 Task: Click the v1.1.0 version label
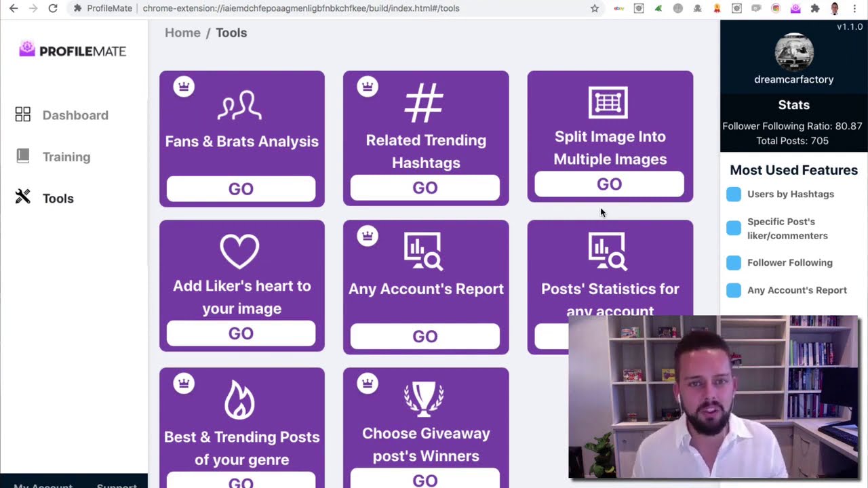pyautogui.click(x=849, y=26)
